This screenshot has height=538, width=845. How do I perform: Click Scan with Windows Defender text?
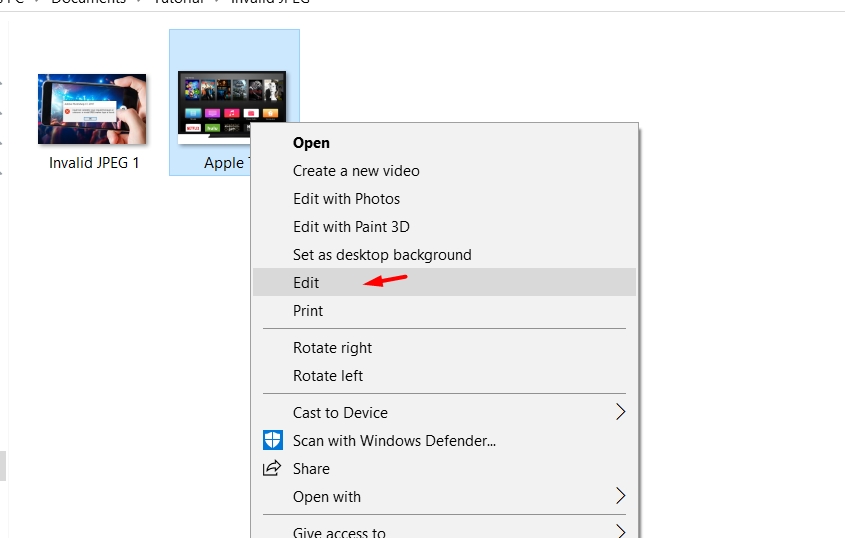[394, 441]
